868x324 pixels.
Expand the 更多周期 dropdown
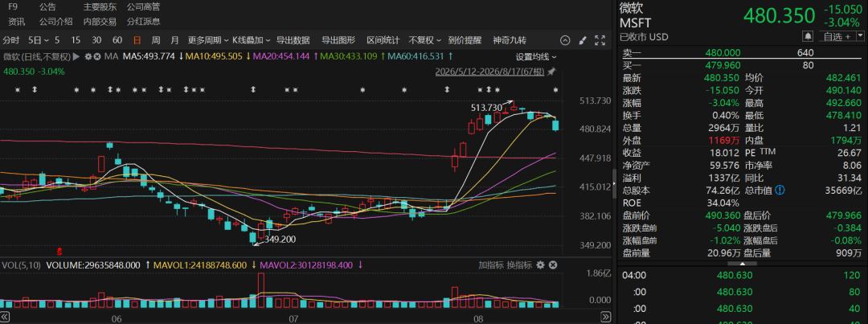pyautogui.click(x=208, y=40)
